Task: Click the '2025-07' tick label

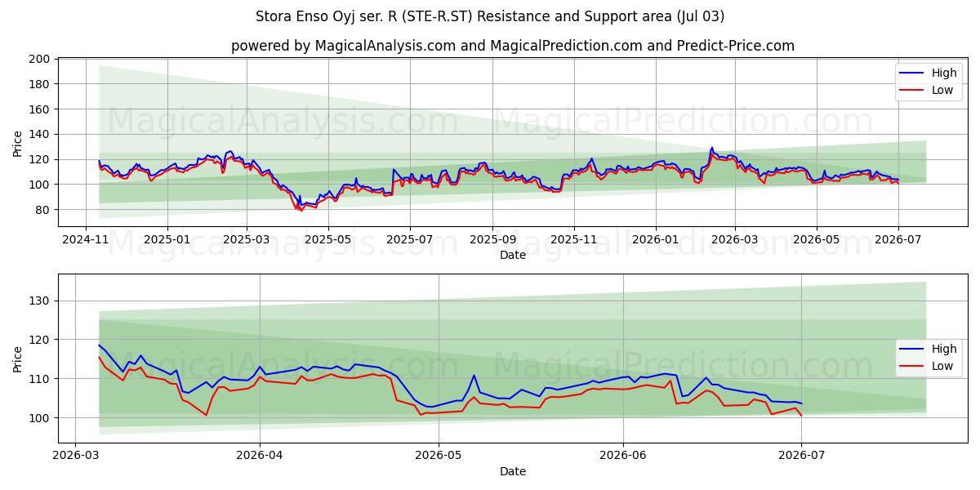Action: point(409,241)
